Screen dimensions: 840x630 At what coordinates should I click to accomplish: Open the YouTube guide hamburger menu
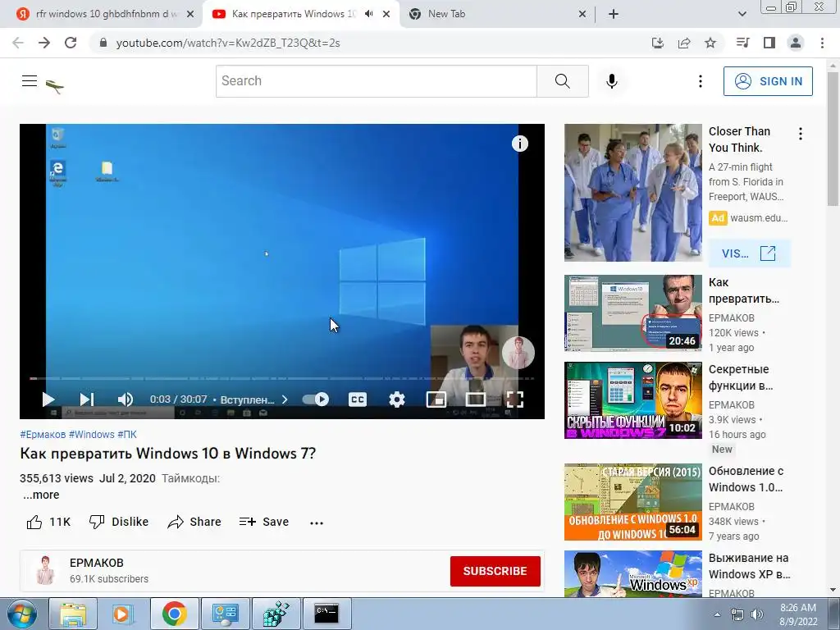tap(30, 81)
